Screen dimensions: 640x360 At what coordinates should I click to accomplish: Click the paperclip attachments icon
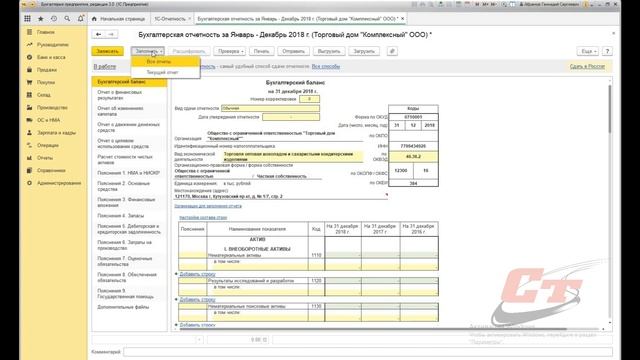pyautogui.click(x=392, y=51)
